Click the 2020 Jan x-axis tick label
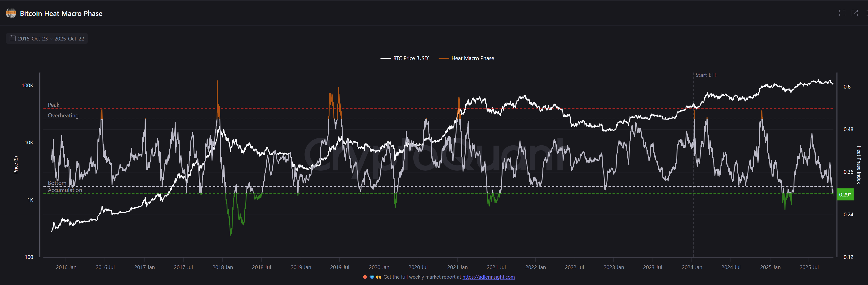 pos(379,267)
